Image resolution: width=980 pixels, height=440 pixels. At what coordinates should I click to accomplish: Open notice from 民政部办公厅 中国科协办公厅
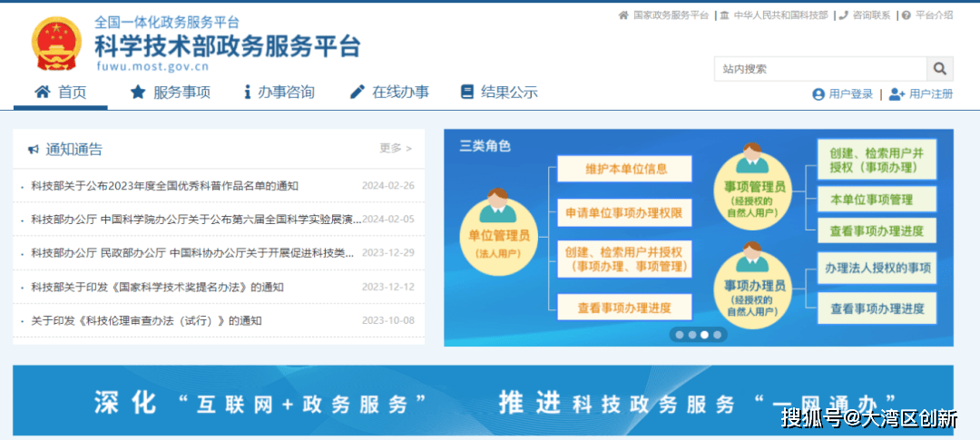tap(193, 253)
